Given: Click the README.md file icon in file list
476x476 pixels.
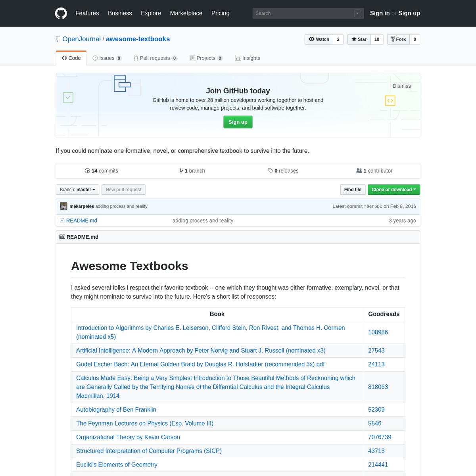Looking at the screenshot, I should 62,221.
